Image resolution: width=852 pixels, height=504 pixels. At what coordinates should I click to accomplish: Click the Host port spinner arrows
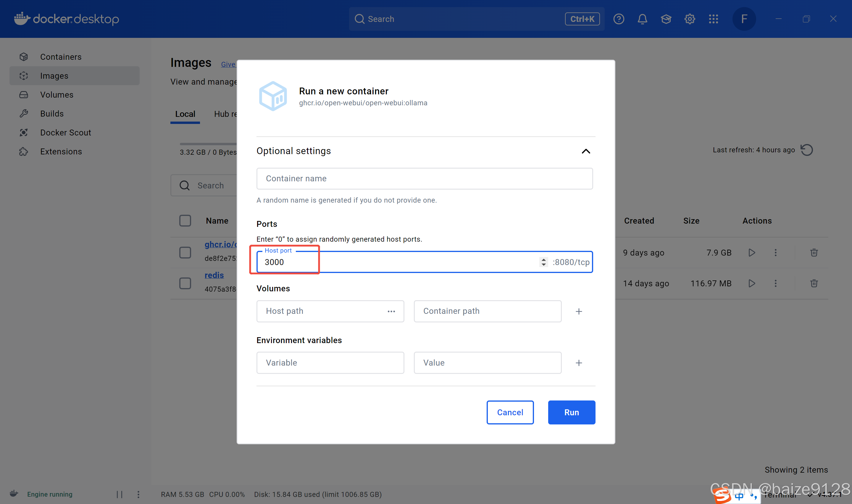(x=543, y=262)
